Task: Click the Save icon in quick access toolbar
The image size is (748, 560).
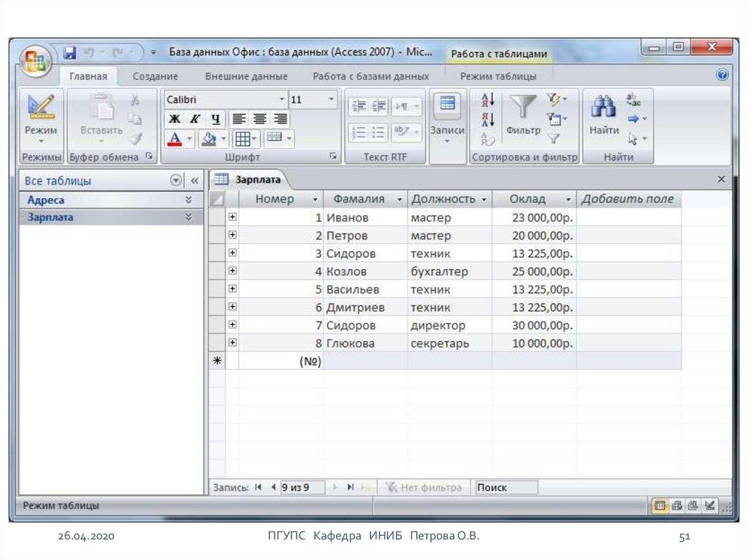Action: tap(70, 53)
